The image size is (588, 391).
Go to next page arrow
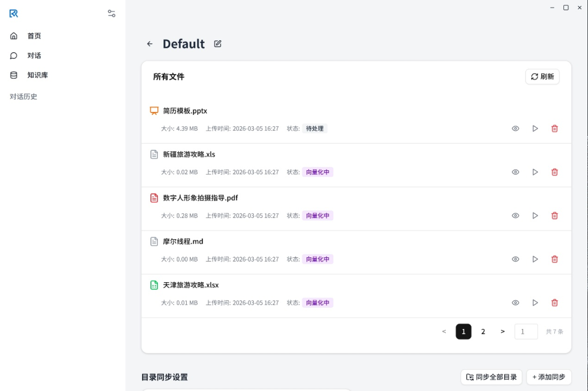(x=503, y=331)
